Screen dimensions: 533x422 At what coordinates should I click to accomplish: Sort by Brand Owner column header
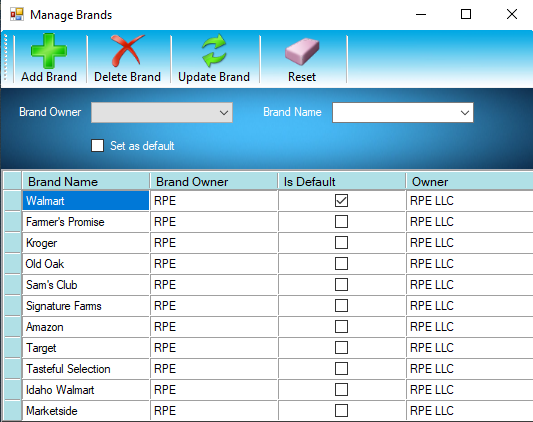point(214,182)
